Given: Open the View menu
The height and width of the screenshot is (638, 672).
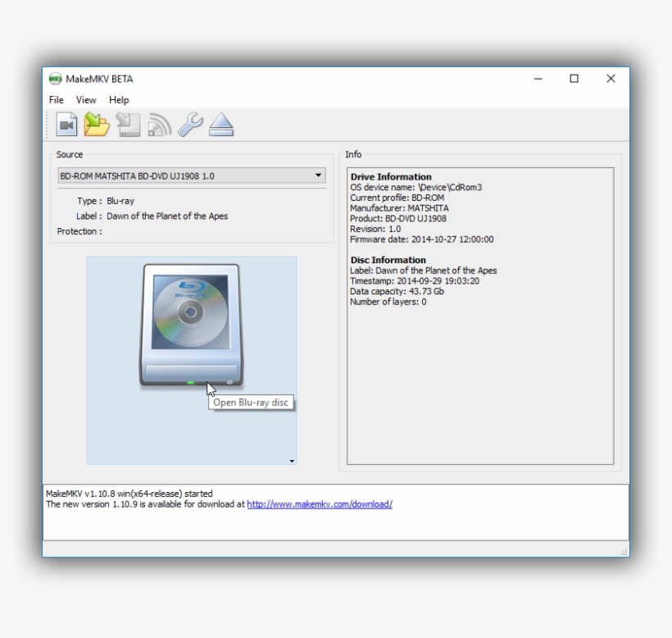Looking at the screenshot, I should pos(85,99).
